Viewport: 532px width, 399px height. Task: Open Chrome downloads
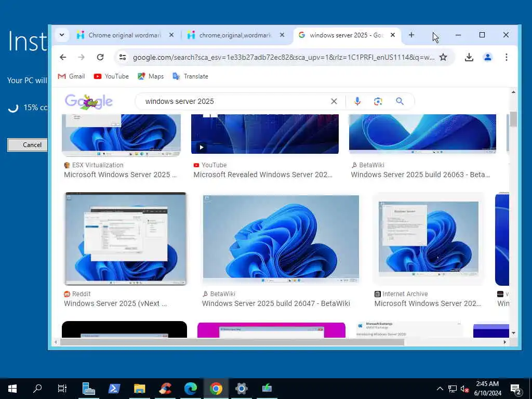pos(469,57)
